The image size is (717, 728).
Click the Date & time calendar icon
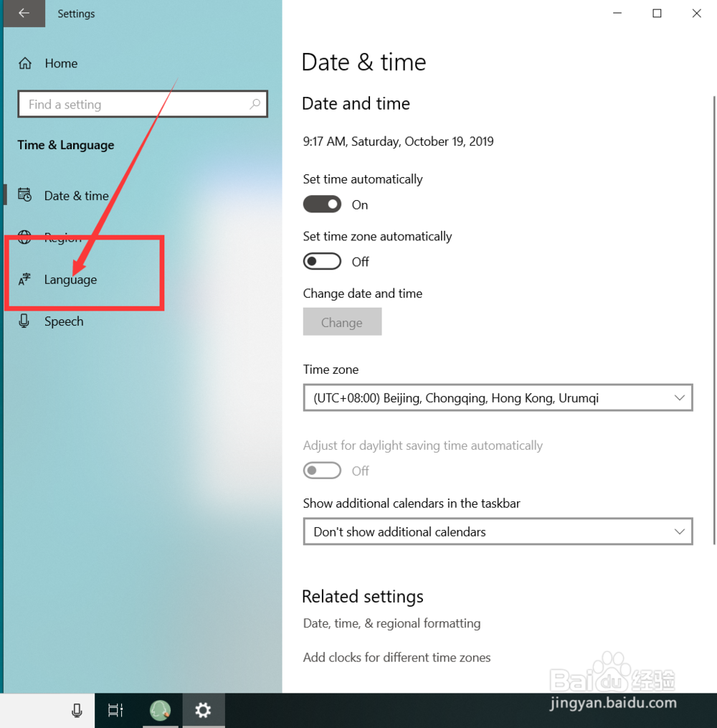pos(24,194)
